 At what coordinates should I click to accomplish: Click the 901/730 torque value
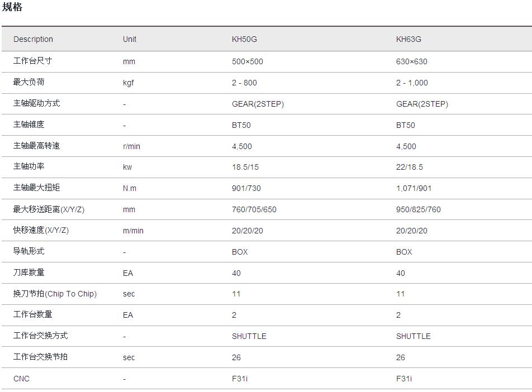coord(246,188)
